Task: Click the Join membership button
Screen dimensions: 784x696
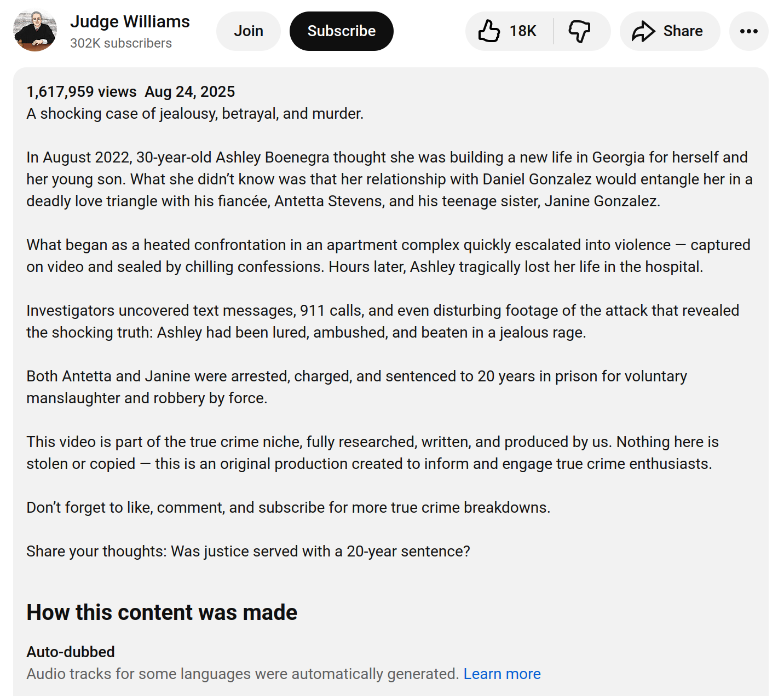Action: coord(249,31)
